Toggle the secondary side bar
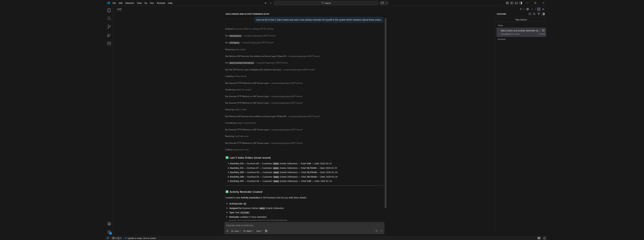Image resolution: width=644 pixels, height=240 pixels. click(521, 3)
